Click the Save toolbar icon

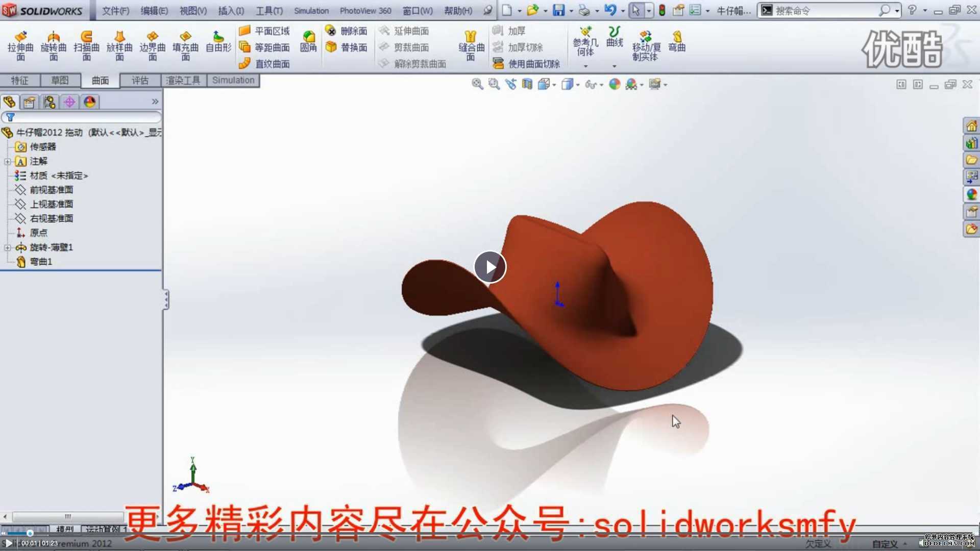[559, 10]
